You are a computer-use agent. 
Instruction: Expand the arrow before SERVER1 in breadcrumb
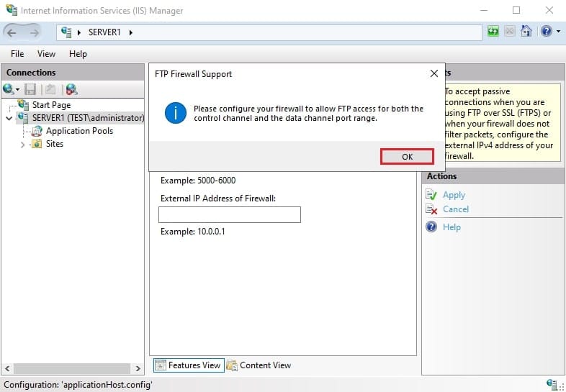coord(79,32)
